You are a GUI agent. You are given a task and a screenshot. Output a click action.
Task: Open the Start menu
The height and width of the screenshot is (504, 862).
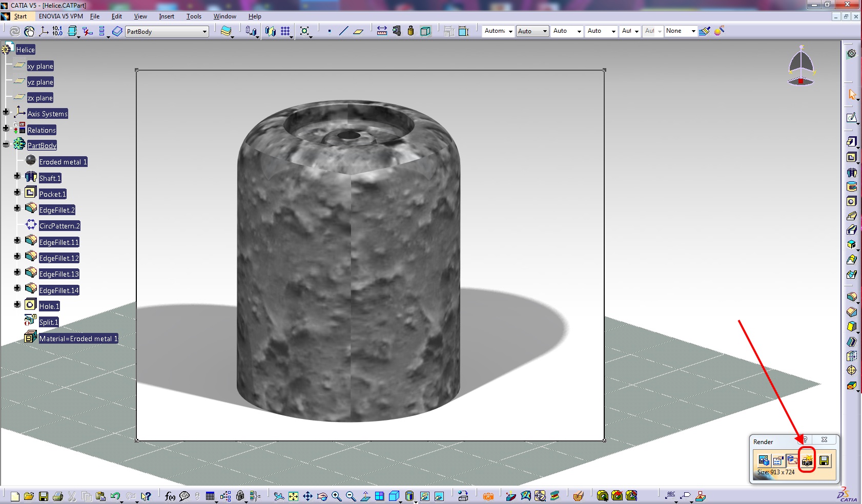[x=20, y=16]
